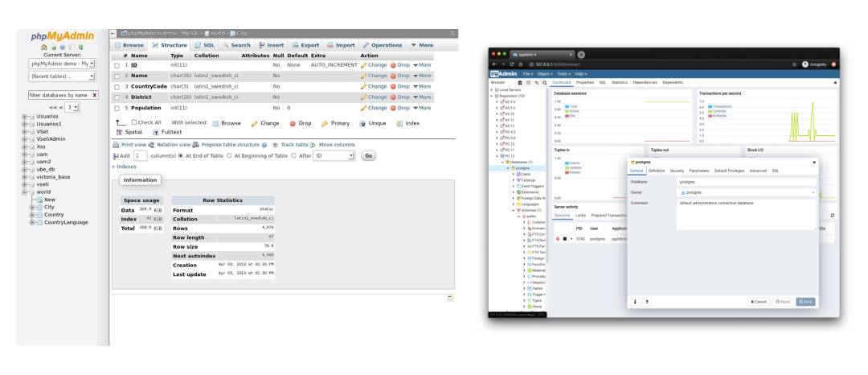The height and width of the screenshot is (375, 868).
Task: Click the Relation view link
Action: point(174,145)
